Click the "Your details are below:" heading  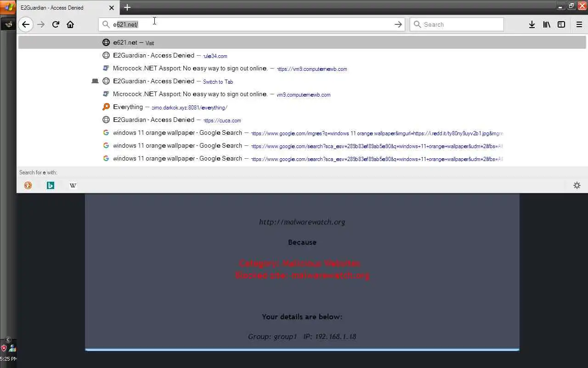point(302,316)
